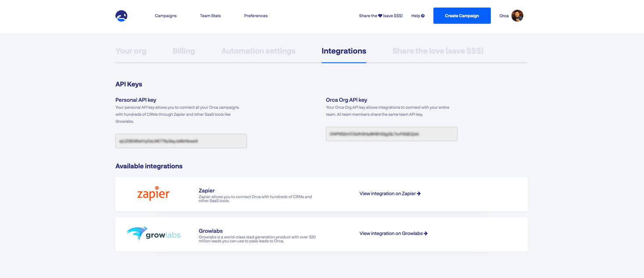
Task: Open Share the love (save $$$) tab
Action: [x=438, y=51]
